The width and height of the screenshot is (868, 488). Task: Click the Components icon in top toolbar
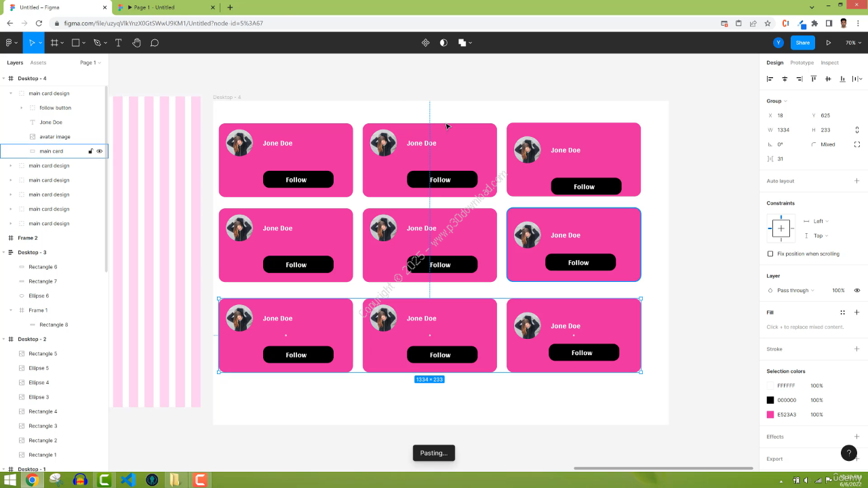point(425,43)
